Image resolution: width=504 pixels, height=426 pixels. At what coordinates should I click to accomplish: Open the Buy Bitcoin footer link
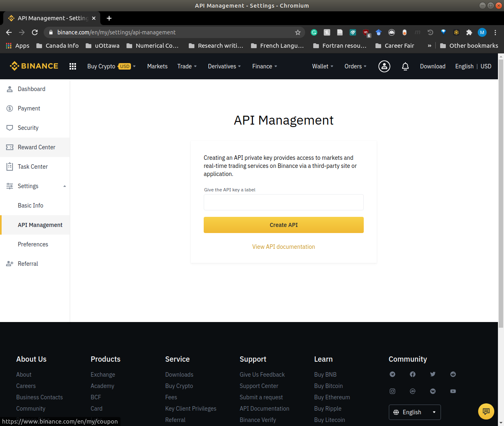[329, 386]
